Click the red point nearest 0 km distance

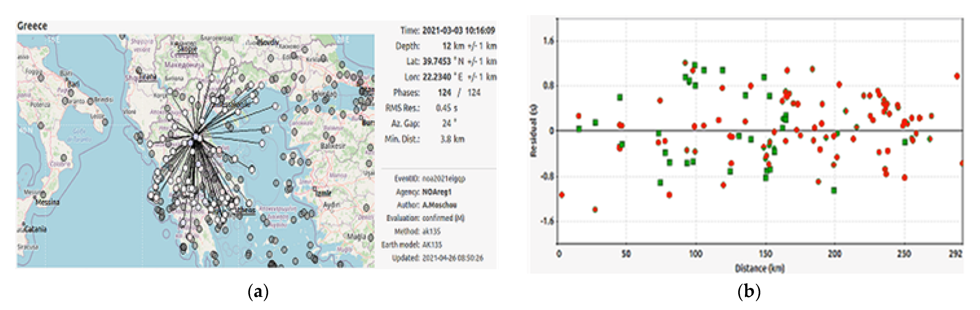coord(561,195)
